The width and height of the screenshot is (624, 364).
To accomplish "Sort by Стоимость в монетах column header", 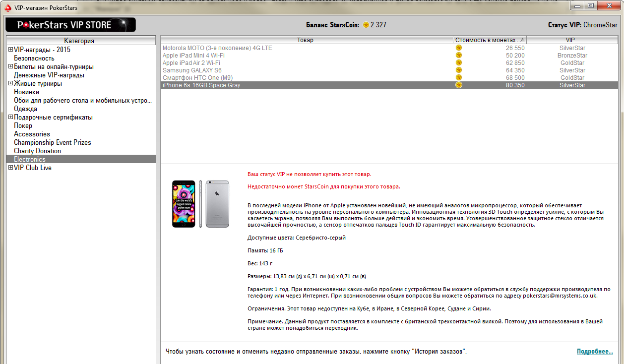I will point(489,40).
